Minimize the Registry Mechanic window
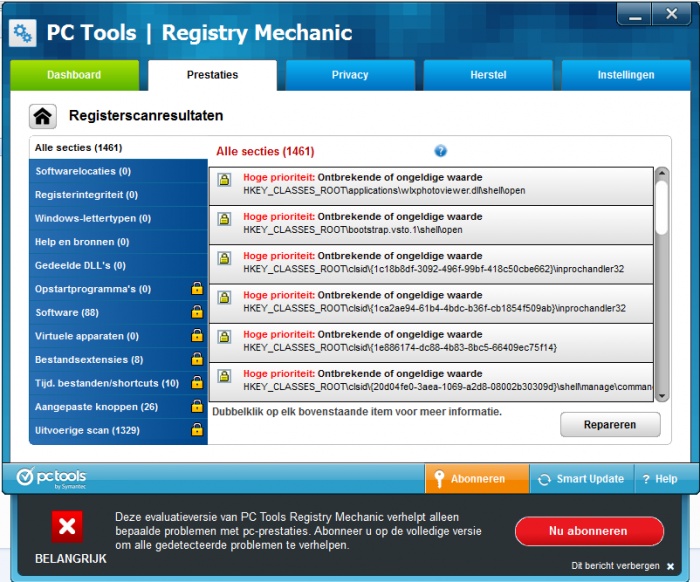The height and width of the screenshot is (582, 700). 635,14
